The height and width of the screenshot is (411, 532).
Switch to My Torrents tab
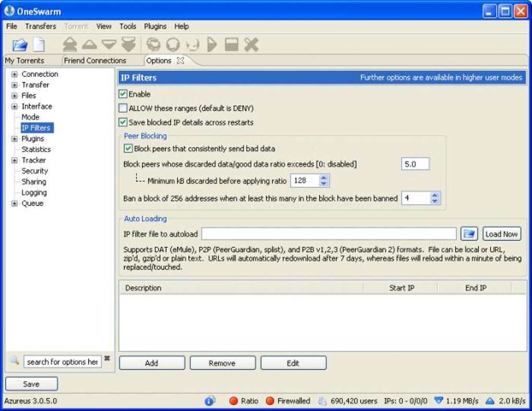(25, 61)
